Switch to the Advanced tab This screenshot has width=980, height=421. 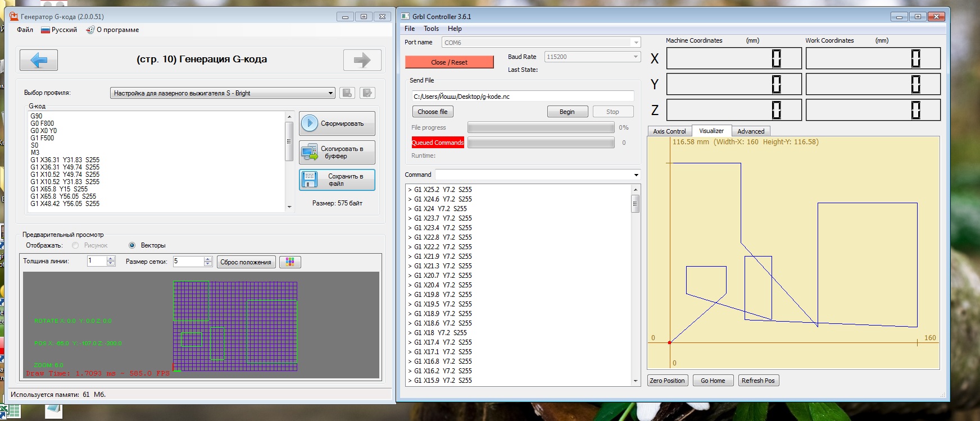(x=751, y=131)
